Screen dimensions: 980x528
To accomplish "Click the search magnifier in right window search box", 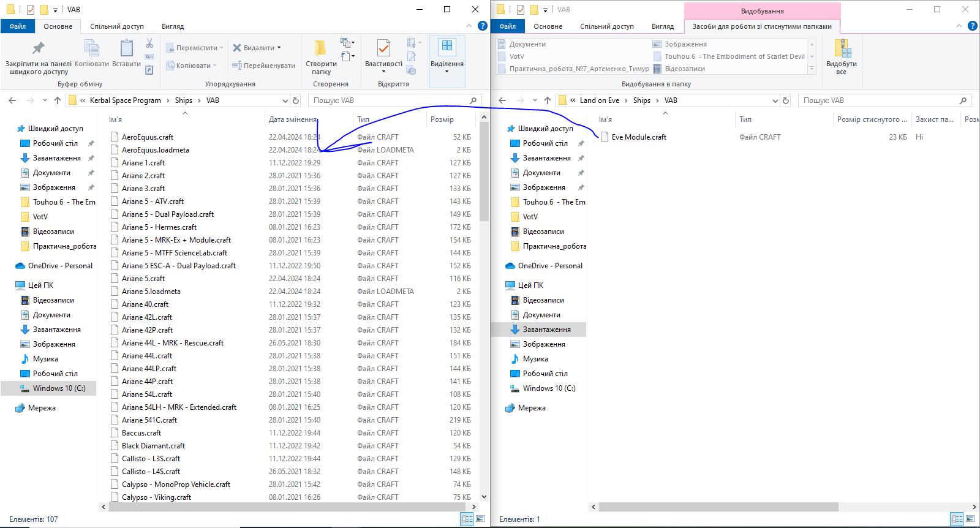I will (x=963, y=100).
